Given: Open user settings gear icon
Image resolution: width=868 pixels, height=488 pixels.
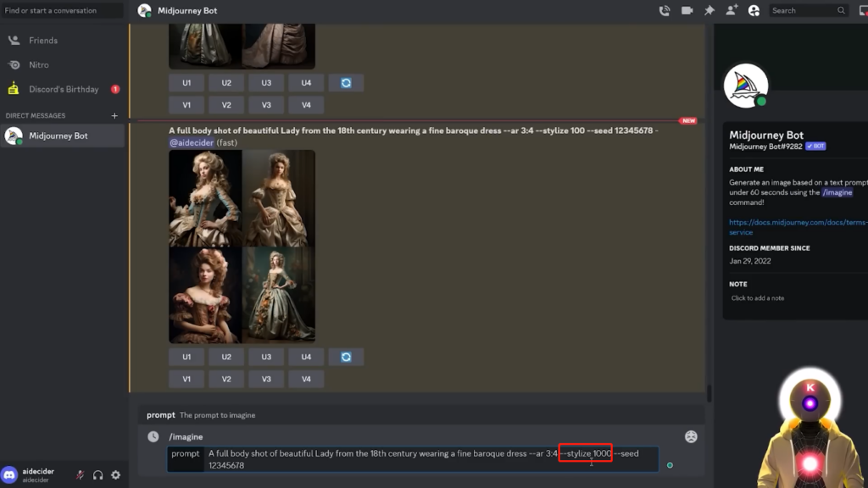Looking at the screenshot, I should 116,475.
